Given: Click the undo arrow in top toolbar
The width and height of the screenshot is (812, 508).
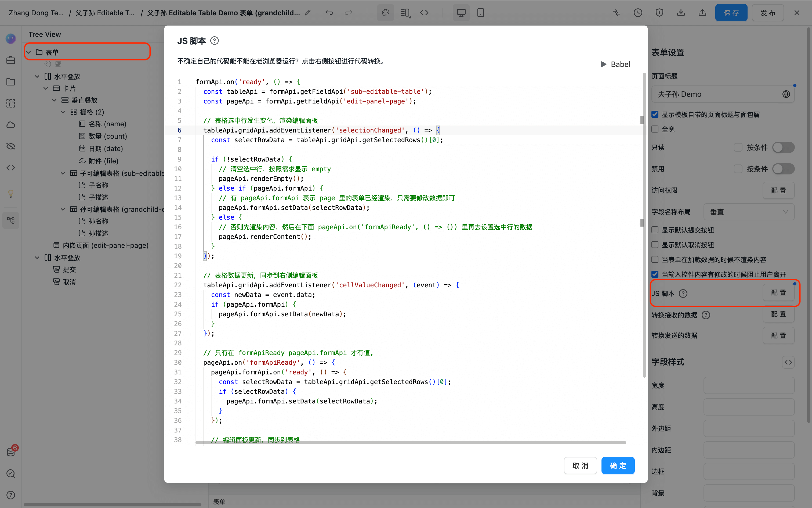Looking at the screenshot, I should [329, 13].
